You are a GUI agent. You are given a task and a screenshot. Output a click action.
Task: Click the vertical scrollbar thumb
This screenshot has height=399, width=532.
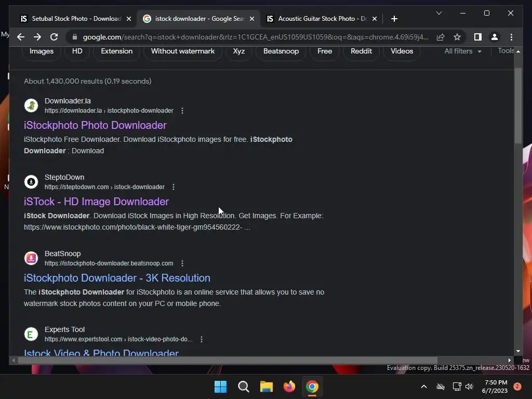pos(518,105)
